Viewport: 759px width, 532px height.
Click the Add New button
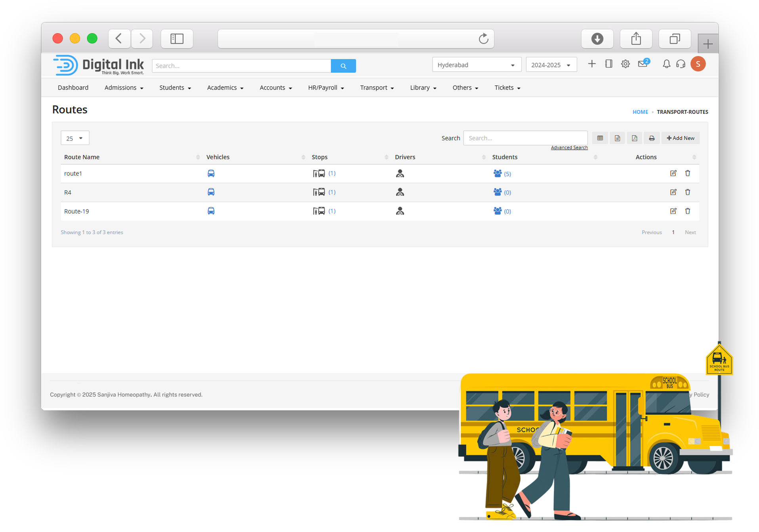[680, 138]
